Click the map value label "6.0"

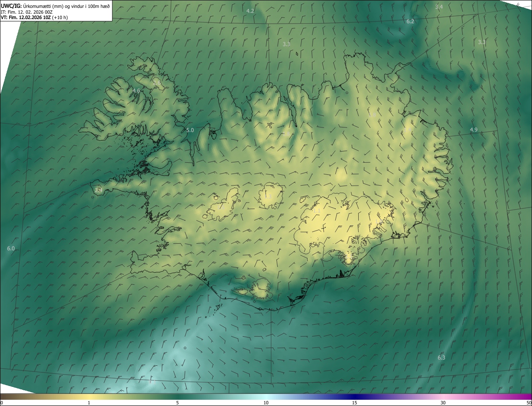pos(11,248)
